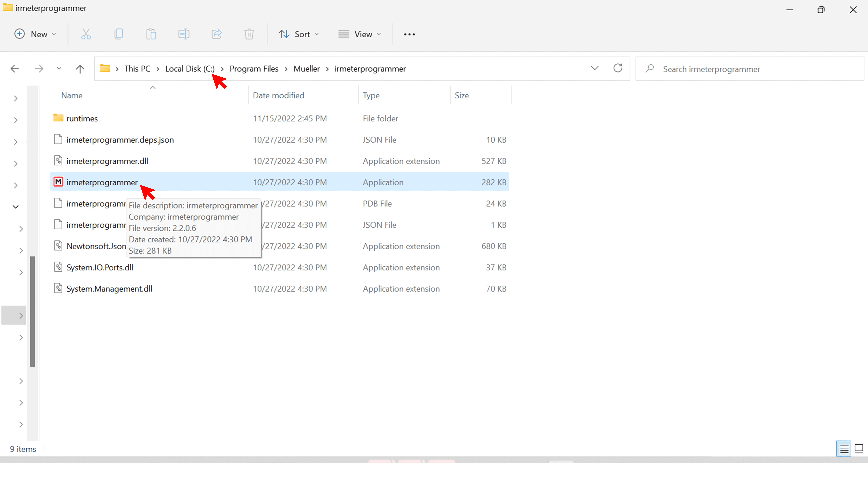Click the 680 KB size cell
Screen dimensions: 868x489
(x=494, y=246)
